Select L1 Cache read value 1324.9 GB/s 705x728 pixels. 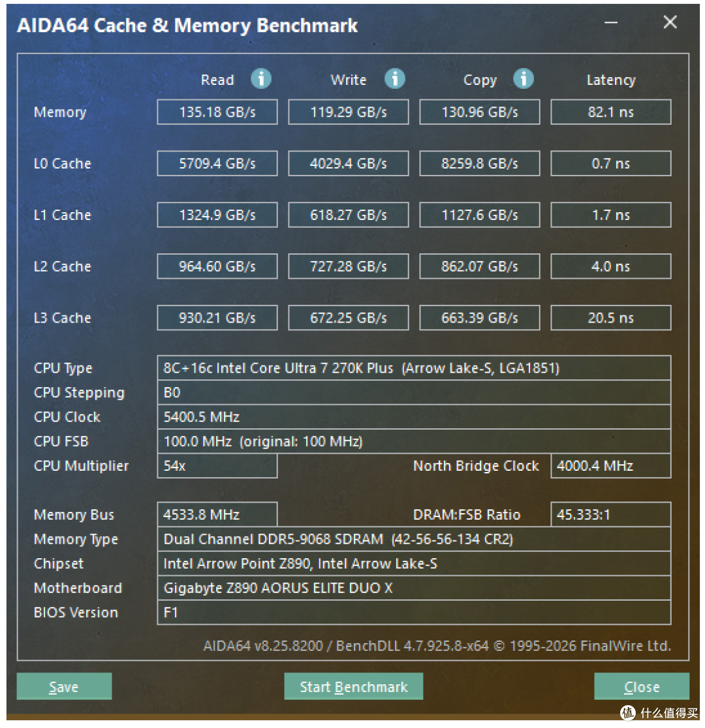click(217, 215)
